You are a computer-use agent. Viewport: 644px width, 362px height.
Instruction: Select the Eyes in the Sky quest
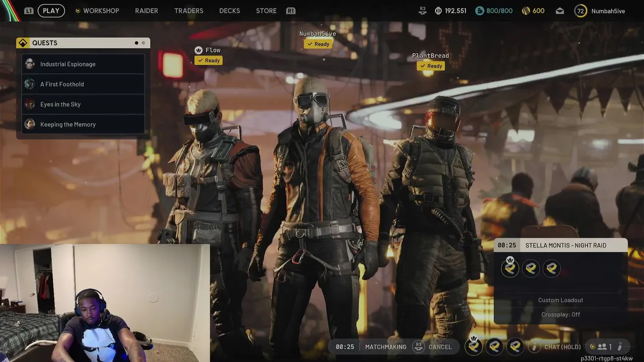coord(83,104)
